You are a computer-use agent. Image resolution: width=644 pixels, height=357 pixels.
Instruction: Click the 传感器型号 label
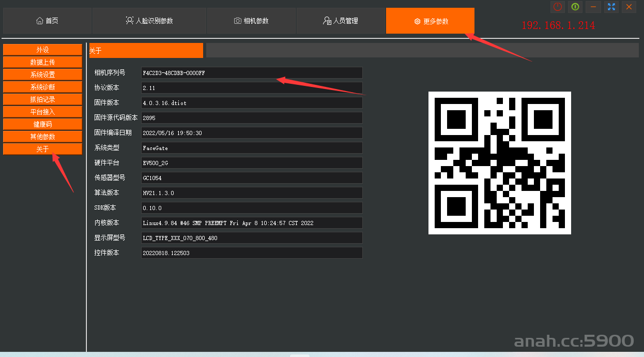[110, 177]
